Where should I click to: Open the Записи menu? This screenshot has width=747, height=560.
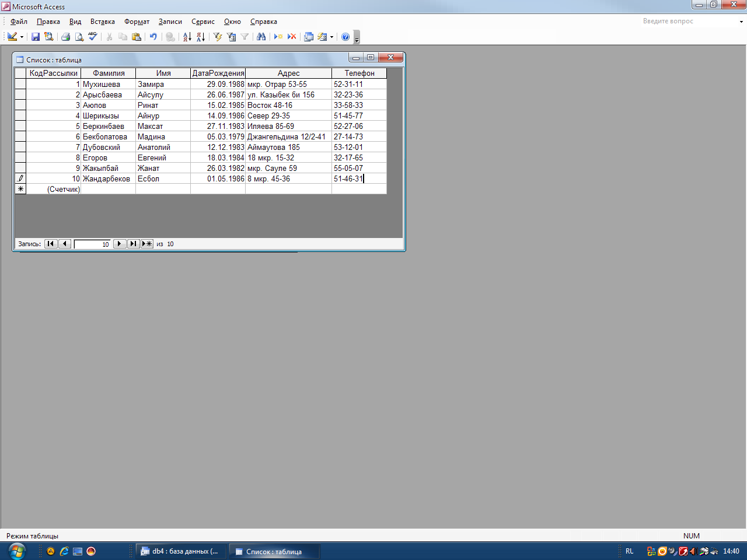pos(170,22)
